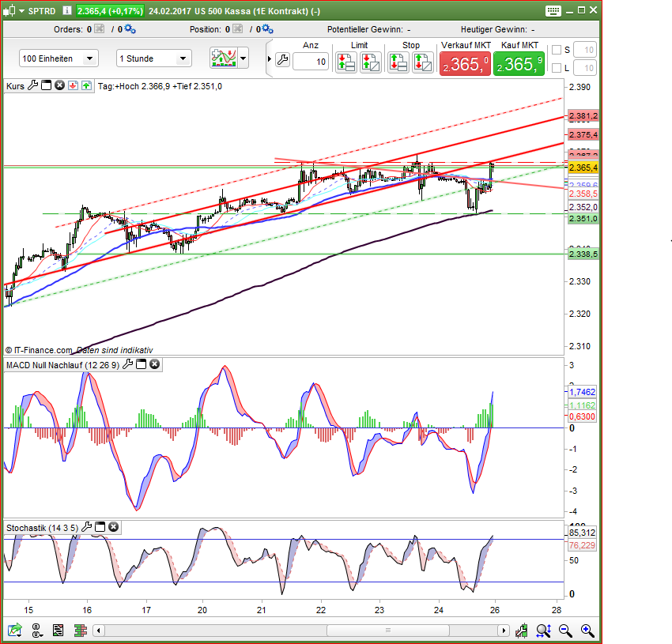Enable the S stop checkbox
The width and height of the screenshot is (672, 644).
pyautogui.click(x=557, y=50)
